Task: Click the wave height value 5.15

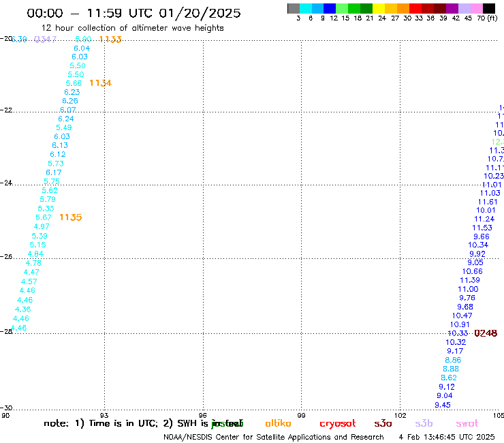Action: click(x=37, y=245)
